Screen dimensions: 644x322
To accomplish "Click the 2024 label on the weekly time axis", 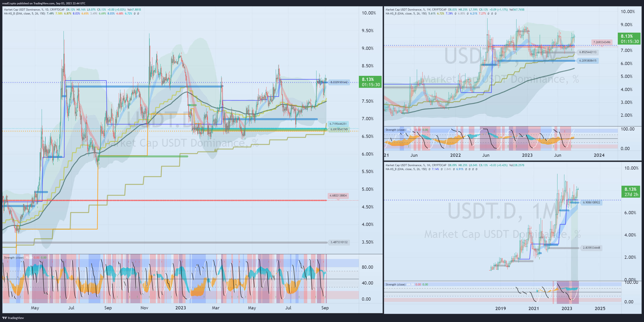I will point(599,155).
